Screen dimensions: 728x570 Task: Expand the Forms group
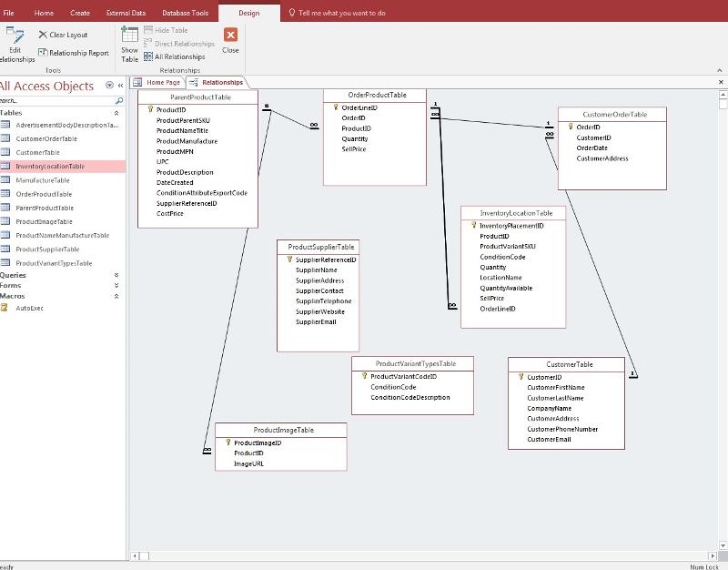(x=116, y=285)
